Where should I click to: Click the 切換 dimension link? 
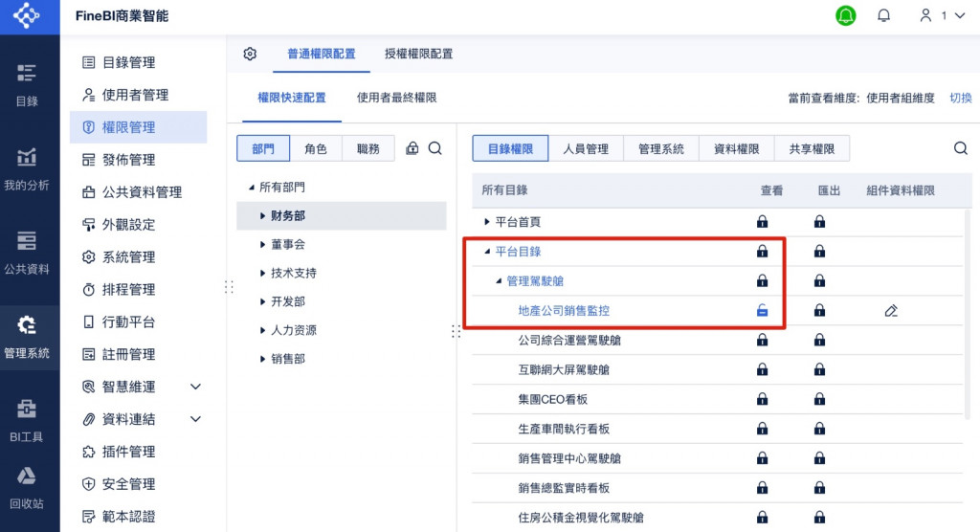(x=961, y=98)
